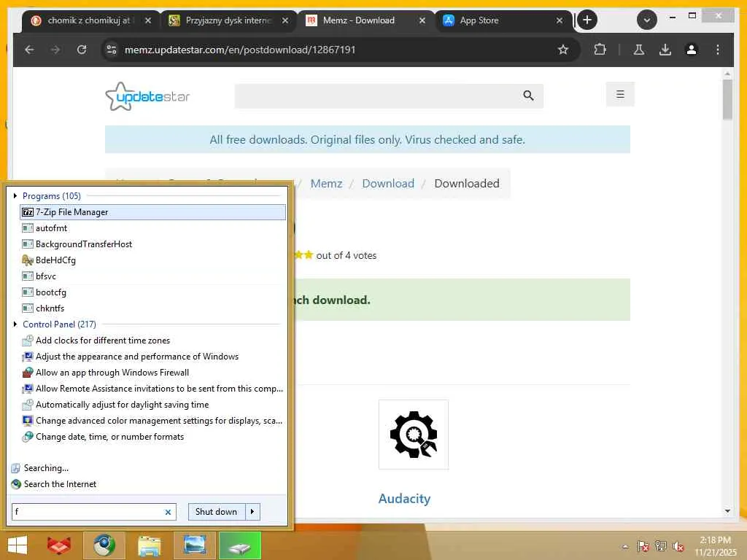747x560 pixels.
Task: Open Change advanced color management settings
Action: click(153, 421)
